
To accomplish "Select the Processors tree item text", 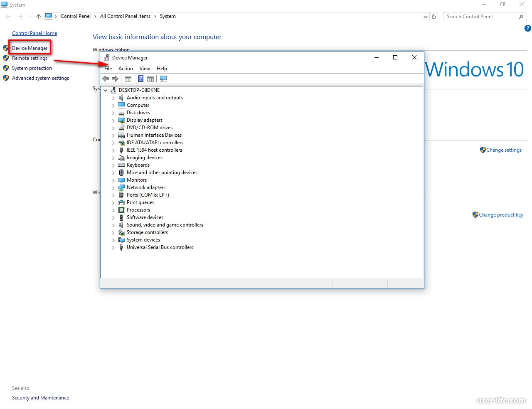I will tap(138, 210).
